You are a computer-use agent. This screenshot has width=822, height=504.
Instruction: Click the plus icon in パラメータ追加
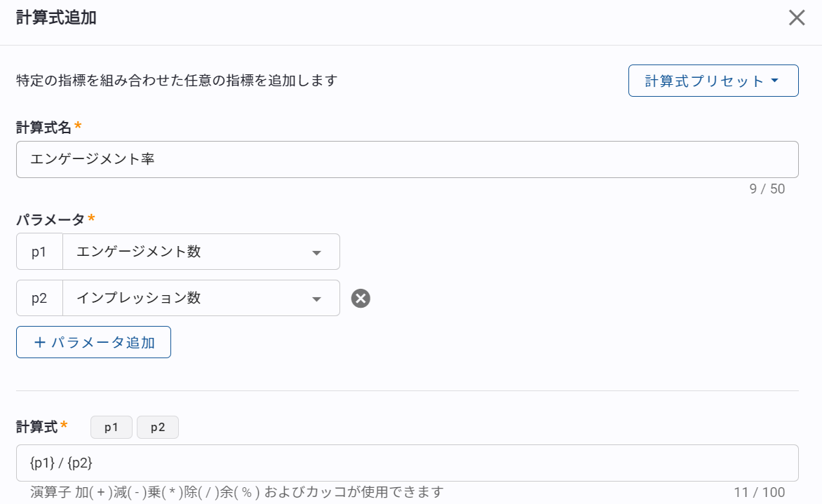coord(40,342)
